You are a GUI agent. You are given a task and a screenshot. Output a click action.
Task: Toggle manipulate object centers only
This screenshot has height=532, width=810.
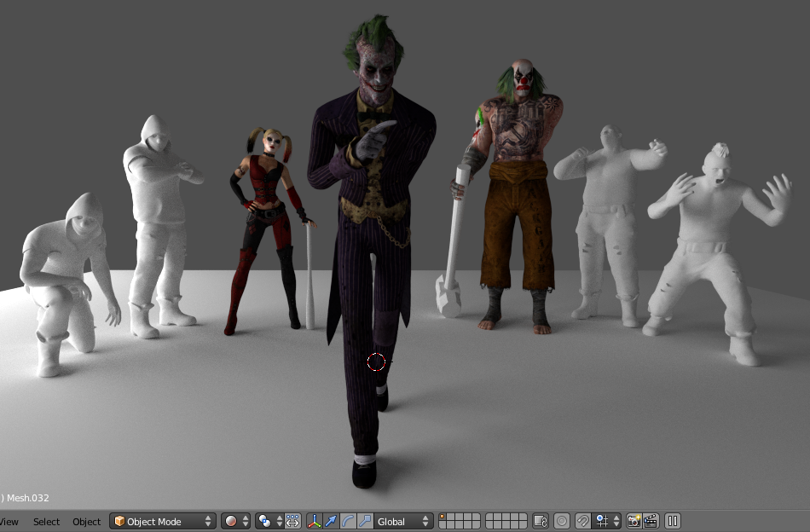click(x=293, y=521)
